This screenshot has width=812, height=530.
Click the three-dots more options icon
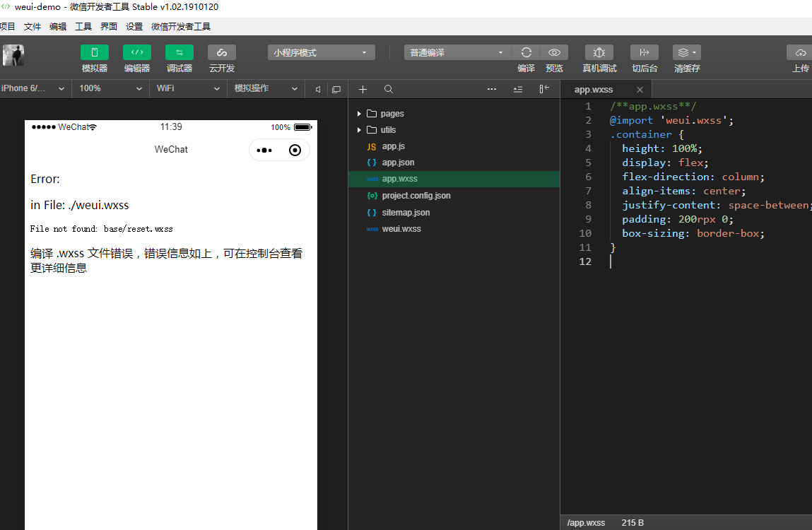pyautogui.click(x=492, y=89)
